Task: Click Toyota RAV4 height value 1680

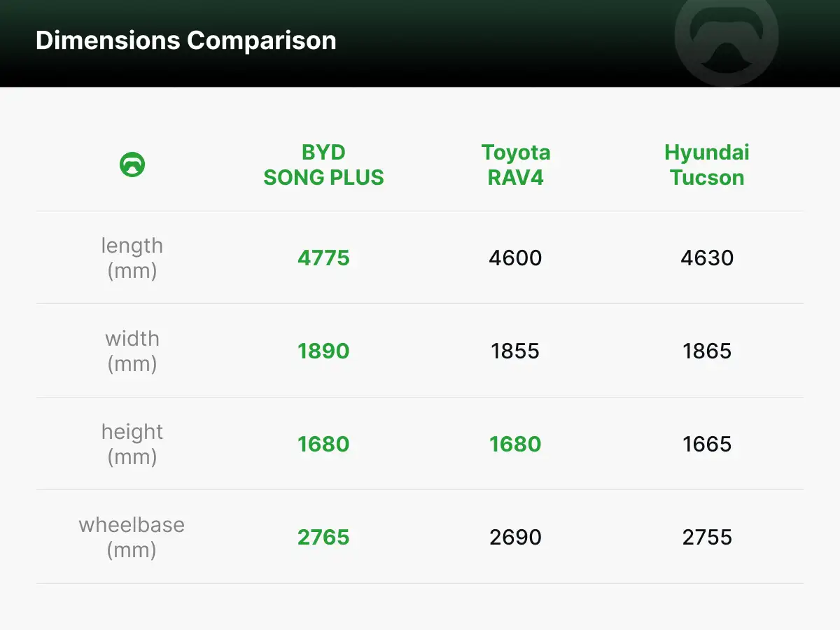Action: point(516,444)
